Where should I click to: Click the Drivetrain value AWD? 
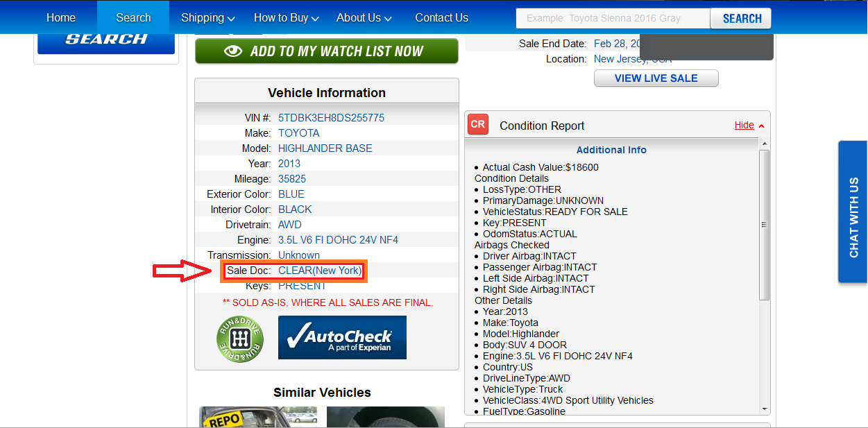coord(290,225)
